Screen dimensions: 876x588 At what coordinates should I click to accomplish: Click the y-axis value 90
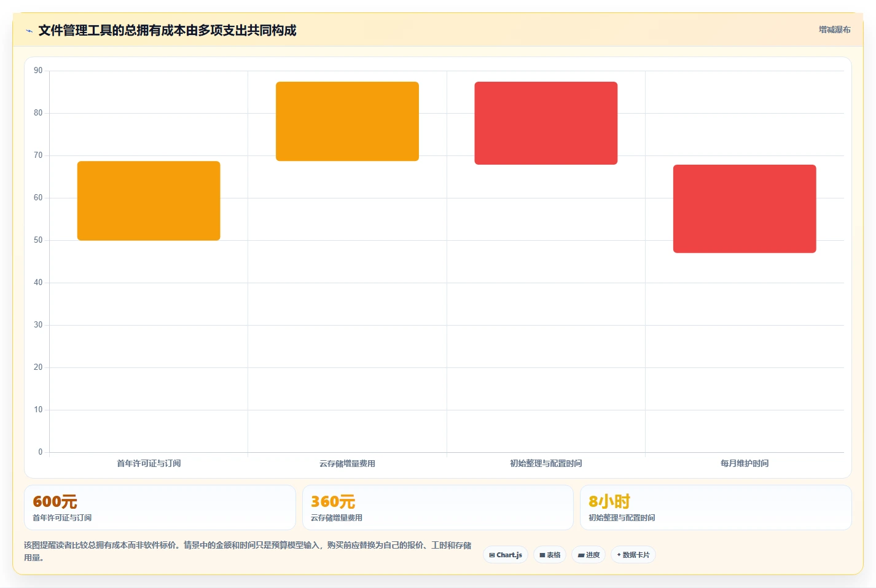coord(38,71)
